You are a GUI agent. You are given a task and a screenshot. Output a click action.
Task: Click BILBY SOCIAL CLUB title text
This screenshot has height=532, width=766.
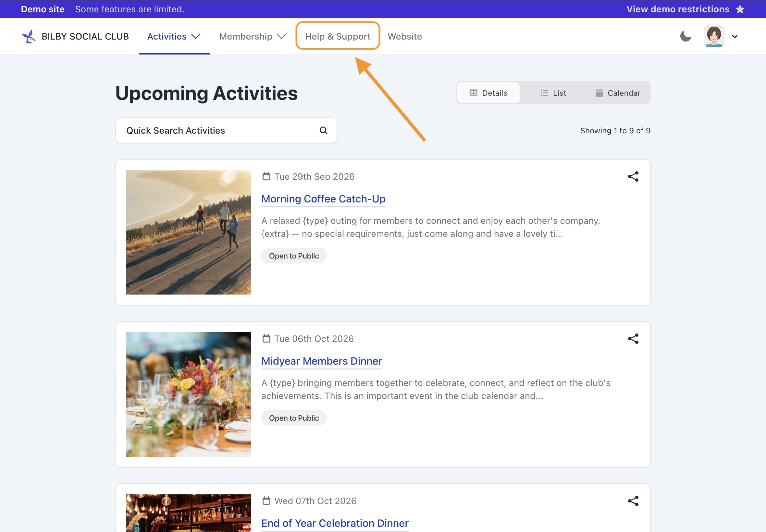pyautogui.click(x=85, y=36)
